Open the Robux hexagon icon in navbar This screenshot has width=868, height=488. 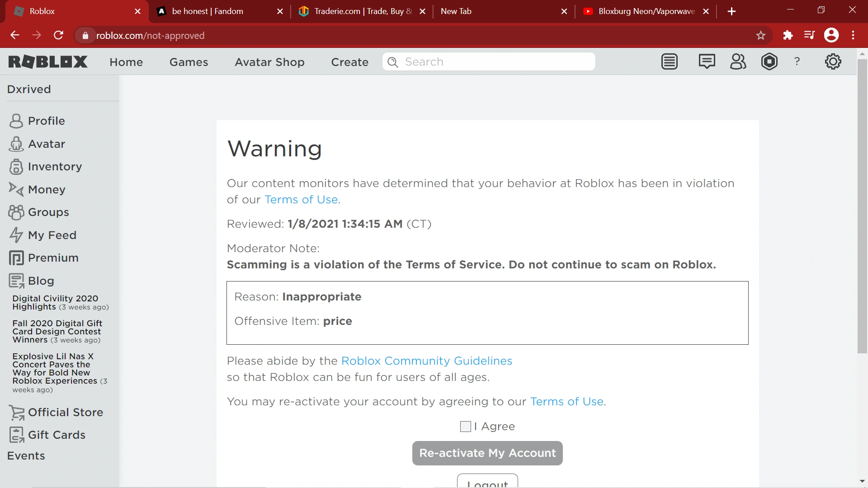769,62
